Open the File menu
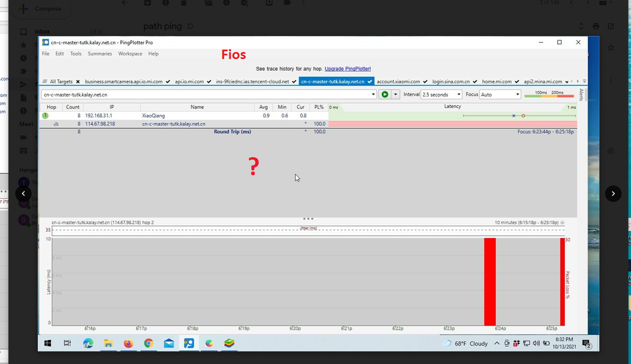The image size is (631, 364). point(45,54)
